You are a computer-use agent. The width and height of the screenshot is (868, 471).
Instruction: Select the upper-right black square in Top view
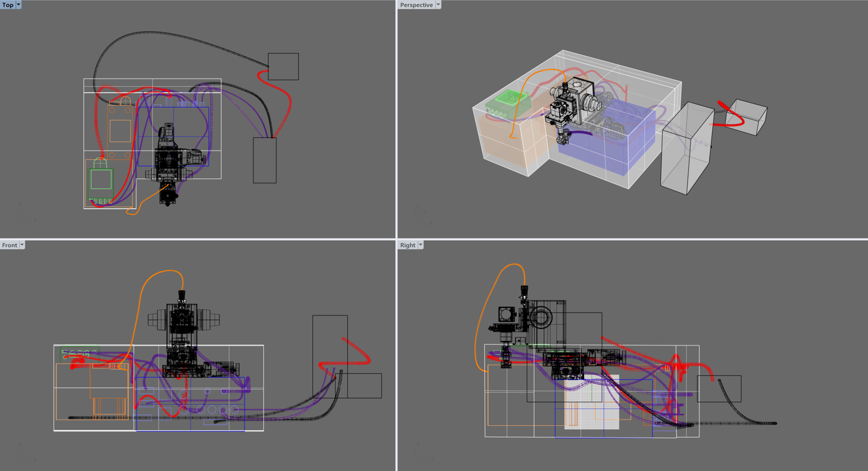[x=283, y=66]
